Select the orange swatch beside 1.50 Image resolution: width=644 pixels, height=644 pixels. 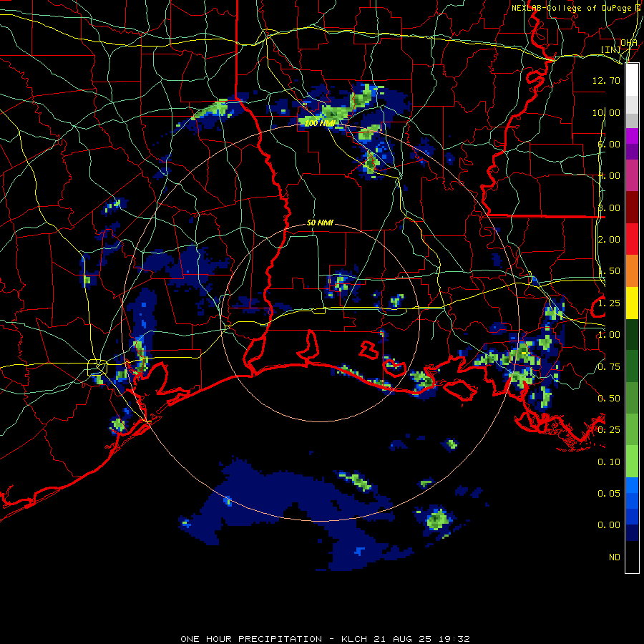(632, 270)
